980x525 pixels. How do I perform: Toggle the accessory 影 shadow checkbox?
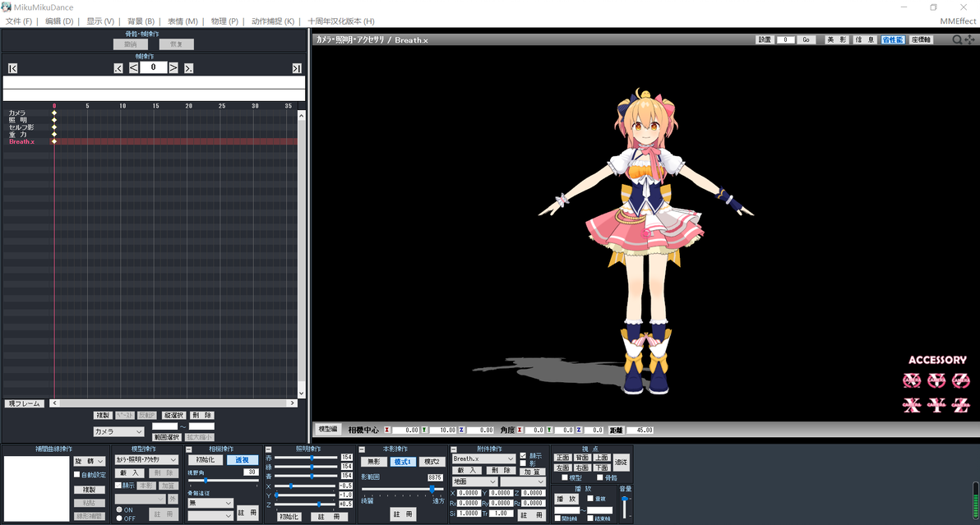pos(523,463)
